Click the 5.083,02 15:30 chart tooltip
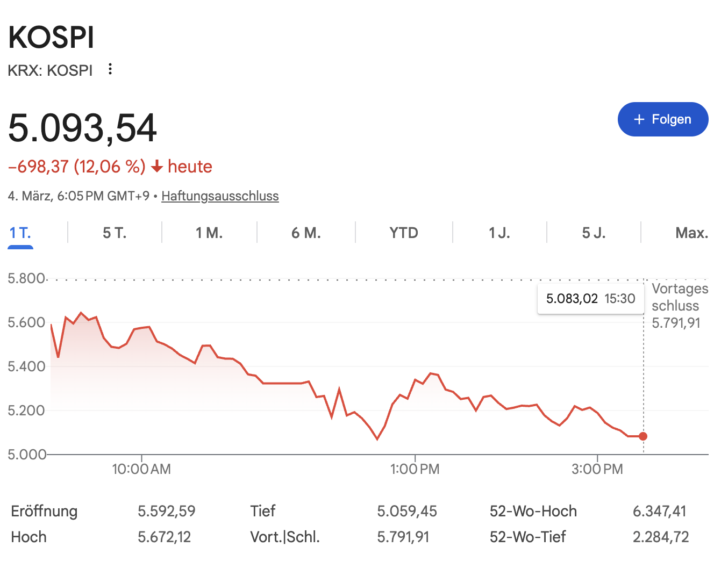This screenshot has height=576, width=728. click(x=590, y=299)
